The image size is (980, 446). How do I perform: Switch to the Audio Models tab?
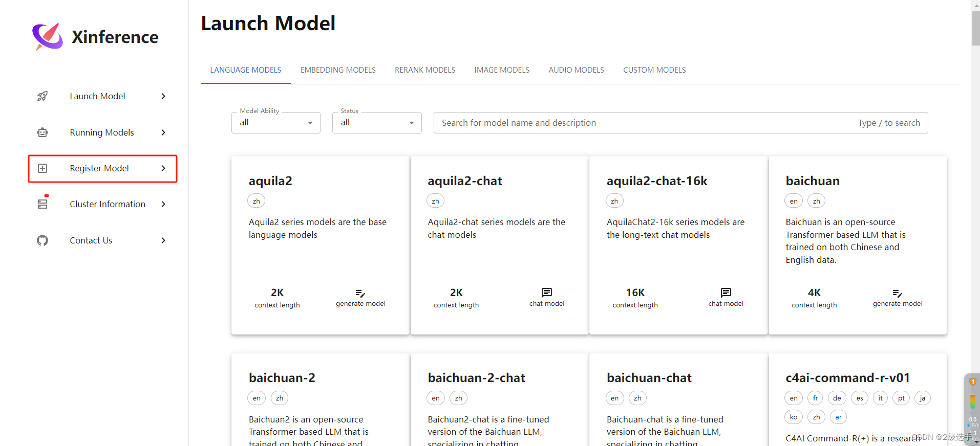577,70
